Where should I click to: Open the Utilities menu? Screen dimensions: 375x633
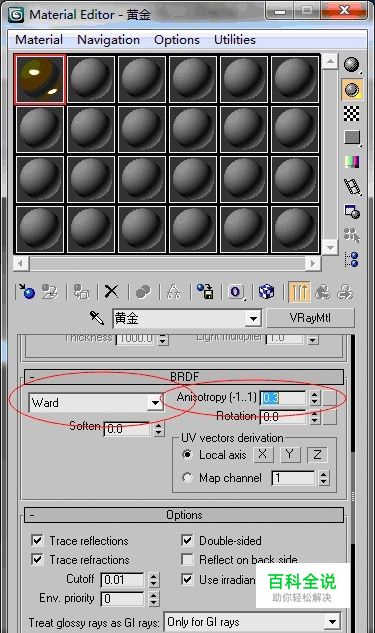[x=235, y=40]
